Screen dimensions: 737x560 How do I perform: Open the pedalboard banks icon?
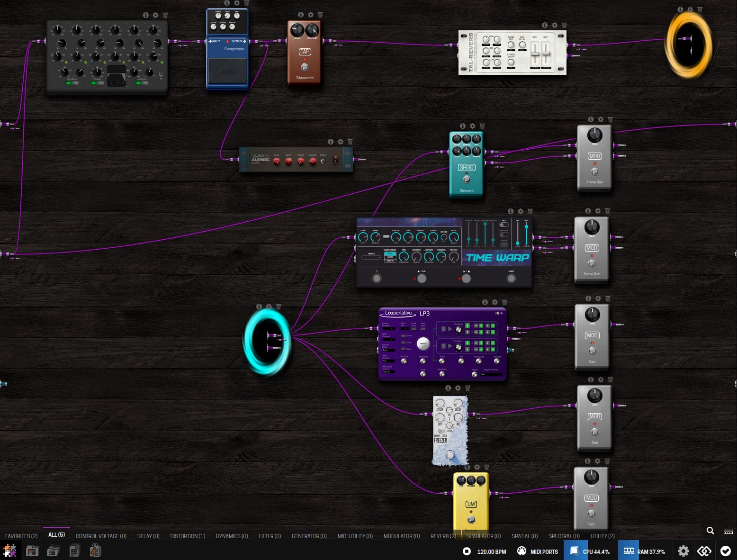[53, 551]
